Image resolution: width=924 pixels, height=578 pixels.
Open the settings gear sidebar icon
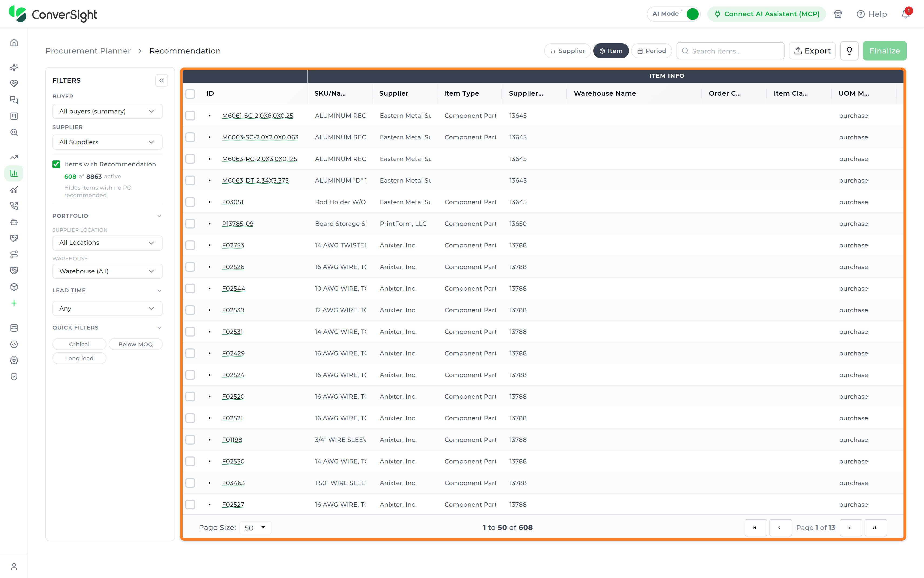coord(14,360)
